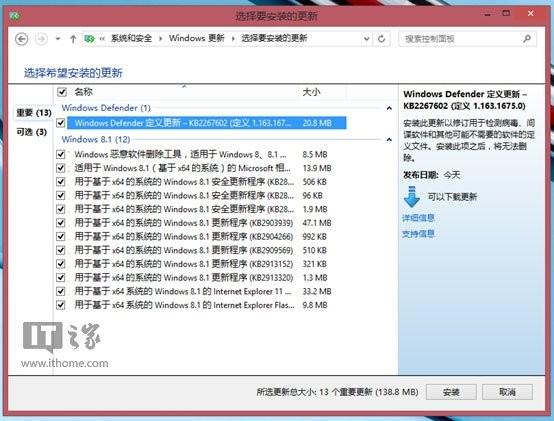Select the Windows 恶意软件删除工具 row
This screenshot has height=421, width=554.
[x=207, y=154]
